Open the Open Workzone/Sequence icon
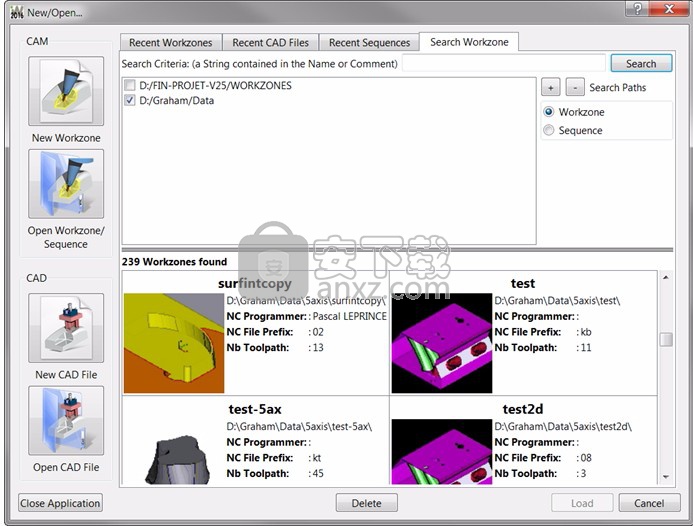 coord(66,183)
